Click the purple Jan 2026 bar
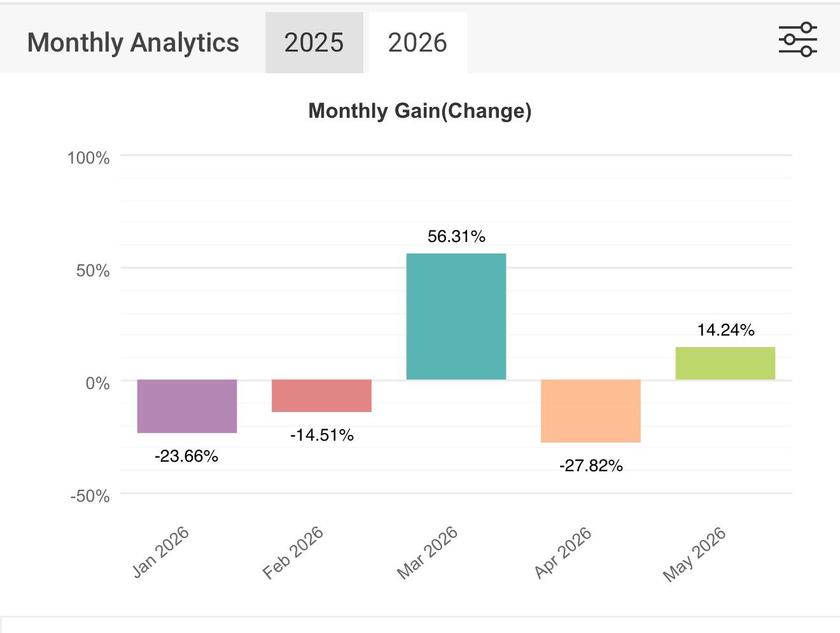 pos(187,406)
